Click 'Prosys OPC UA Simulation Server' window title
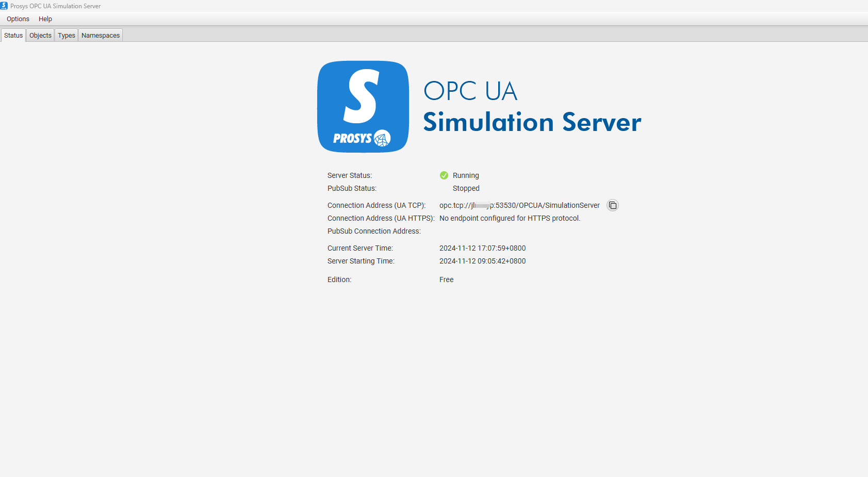The height and width of the screenshot is (477, 868). 55,6
